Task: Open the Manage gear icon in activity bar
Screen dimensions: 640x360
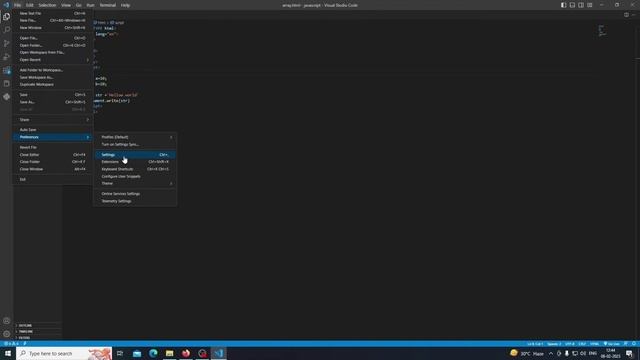Action: [7, 334]
